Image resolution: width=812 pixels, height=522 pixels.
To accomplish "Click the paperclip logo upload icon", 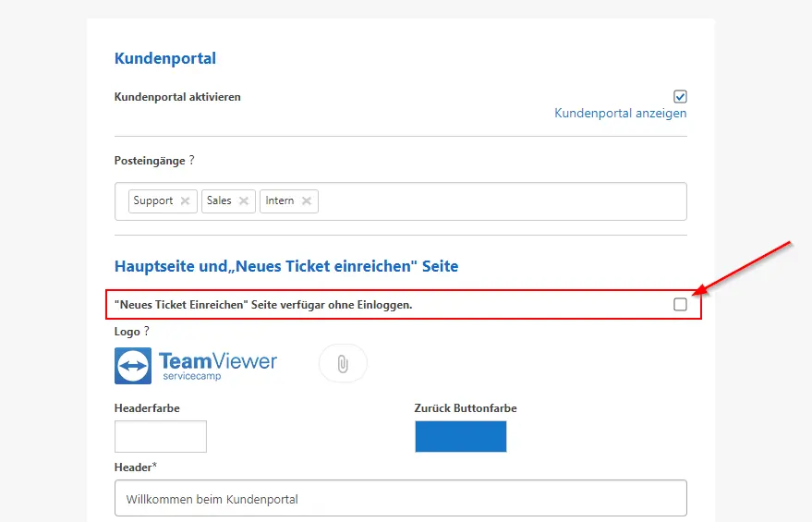I will (x=343, y=363).
